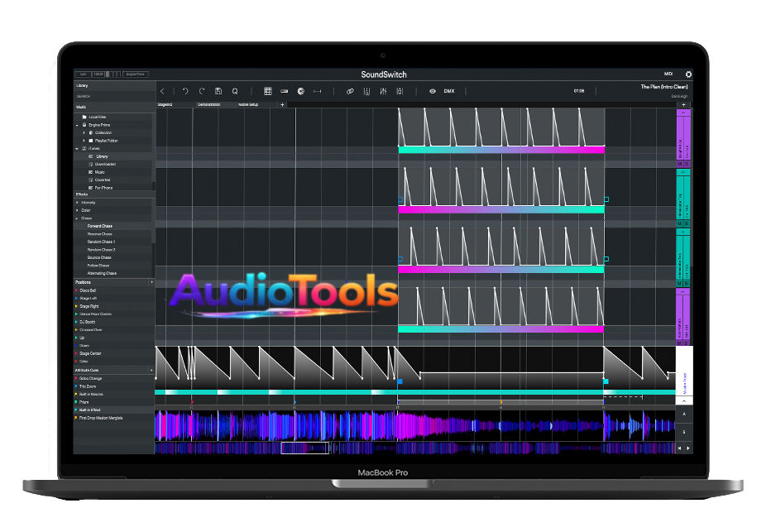Open settings with the gear icon
Image resolution: width=771 pixels, height=532 pixels.
coord(688,74)
